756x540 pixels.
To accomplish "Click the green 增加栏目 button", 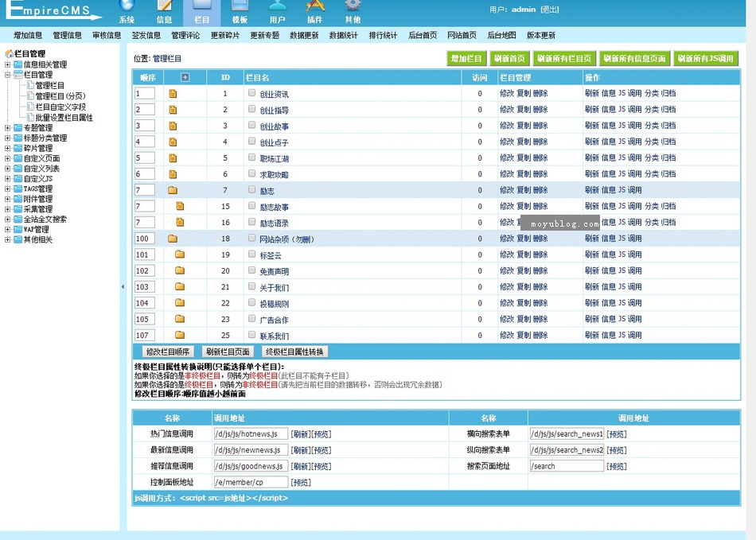I will [x=466, y=58].
